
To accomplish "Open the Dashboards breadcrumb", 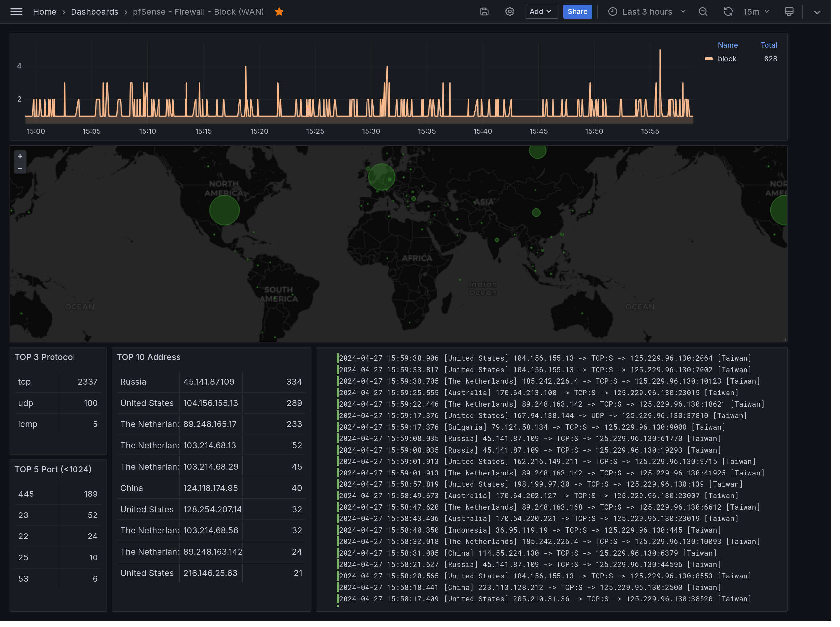I will (94, 12).
